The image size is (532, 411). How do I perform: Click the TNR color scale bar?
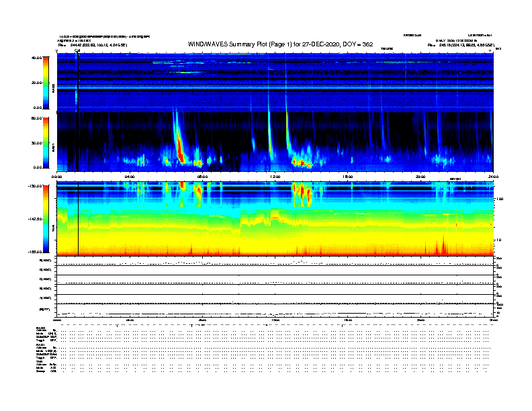pos(46,219)
